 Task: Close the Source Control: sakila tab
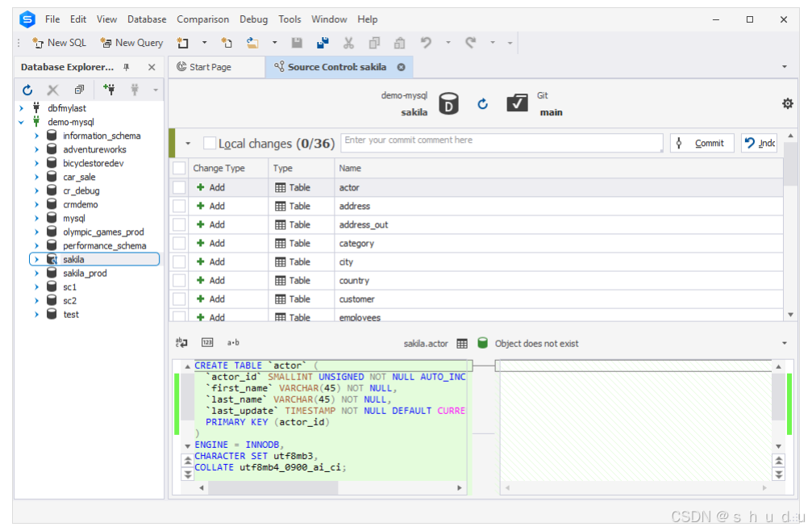[x=401, y=67]
